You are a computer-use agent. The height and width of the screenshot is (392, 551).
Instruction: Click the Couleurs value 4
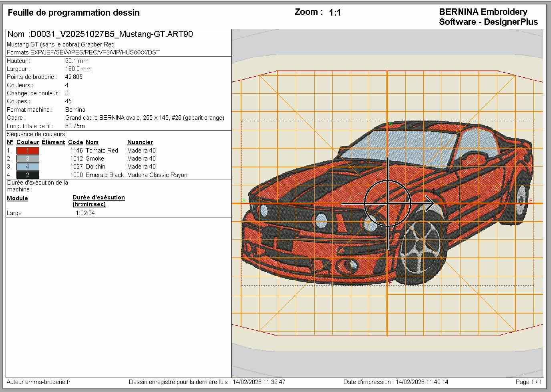click(67, 85)
